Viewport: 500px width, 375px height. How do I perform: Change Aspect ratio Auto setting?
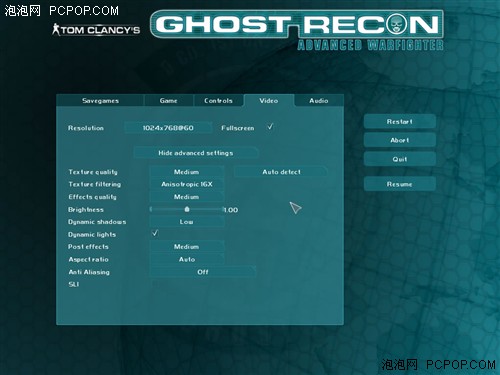pos(187,259)
